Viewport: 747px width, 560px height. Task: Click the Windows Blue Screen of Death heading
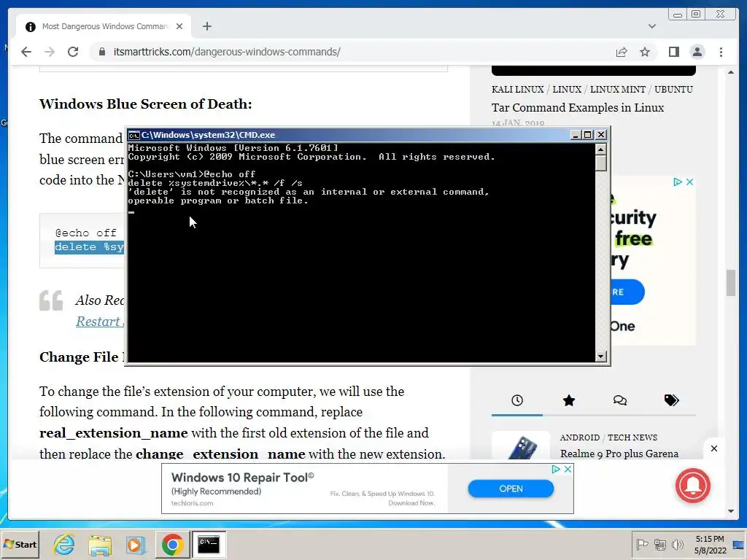[145, 104]
